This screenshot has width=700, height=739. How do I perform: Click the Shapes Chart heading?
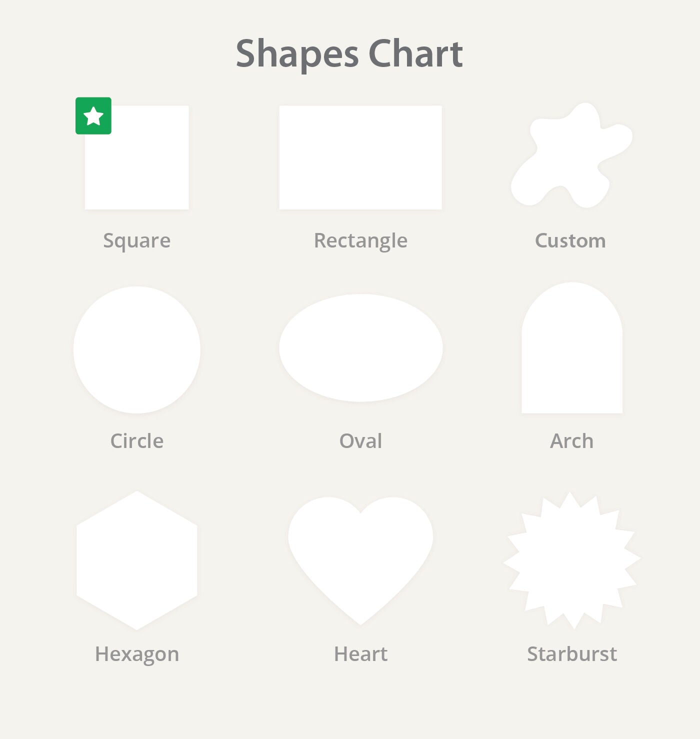pyautogui.click(x=349, y=54)
